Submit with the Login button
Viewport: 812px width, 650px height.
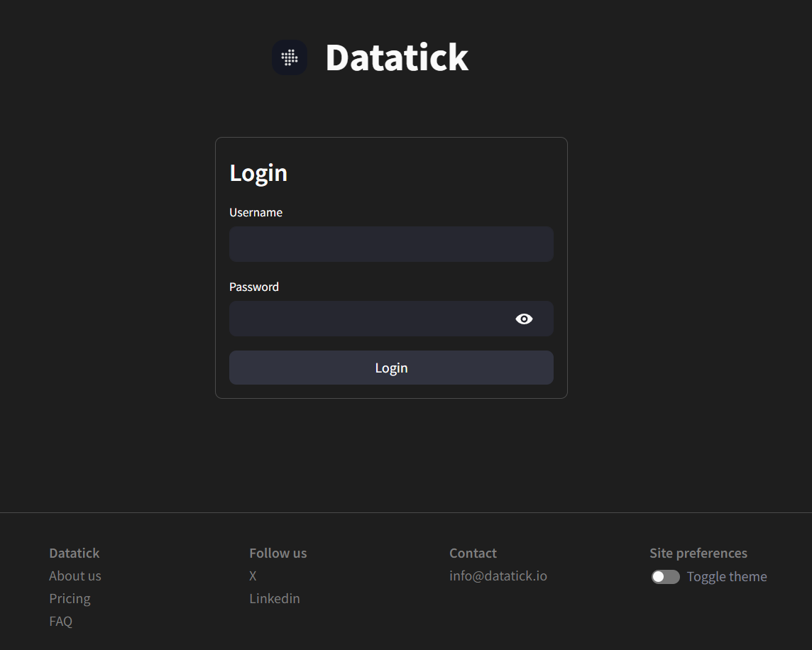pos(391,368)
